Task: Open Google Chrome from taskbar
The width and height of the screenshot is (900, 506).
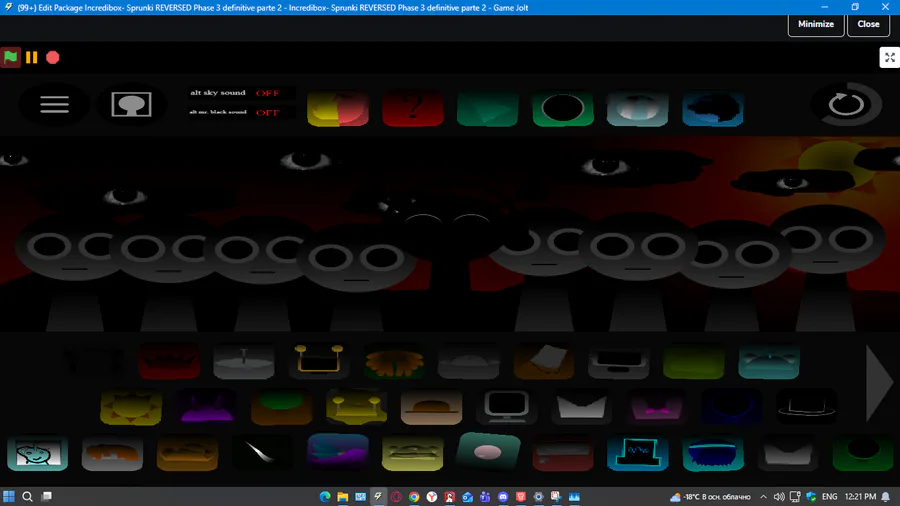Action: coord(414,496)
